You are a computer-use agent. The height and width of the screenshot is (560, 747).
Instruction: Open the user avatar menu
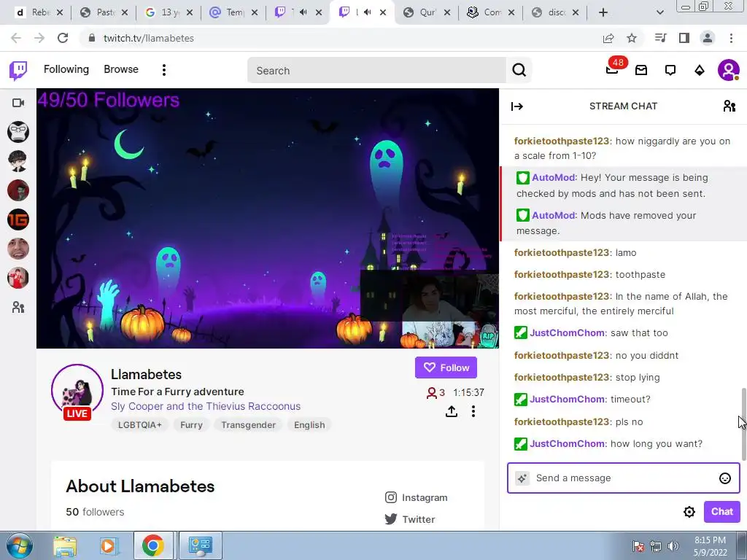point(729,71)
